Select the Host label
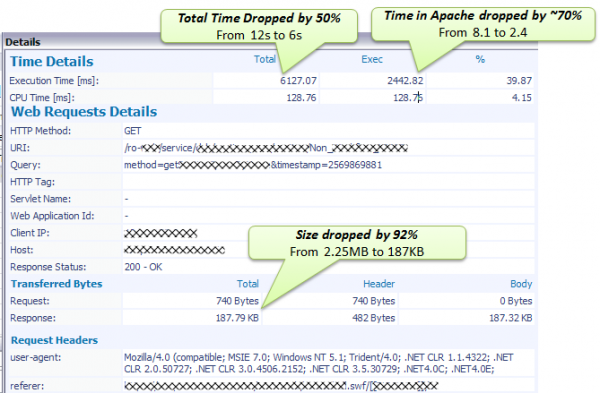Image resolution: width=600 pixels, height=393 pixels. pyautogui.click(x=22, y=250)
